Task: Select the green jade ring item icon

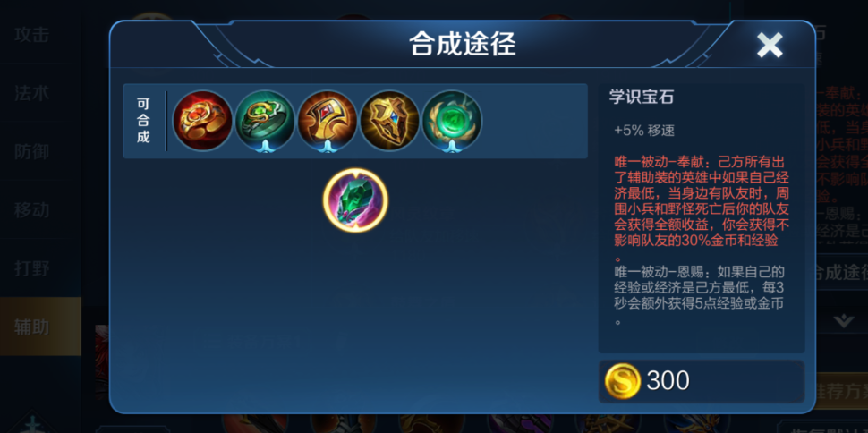Action: pyautogui.click(x=265, y=120)
